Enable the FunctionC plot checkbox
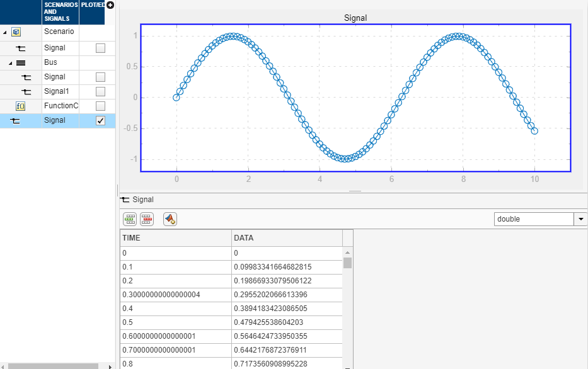 [x=100, y=106]
